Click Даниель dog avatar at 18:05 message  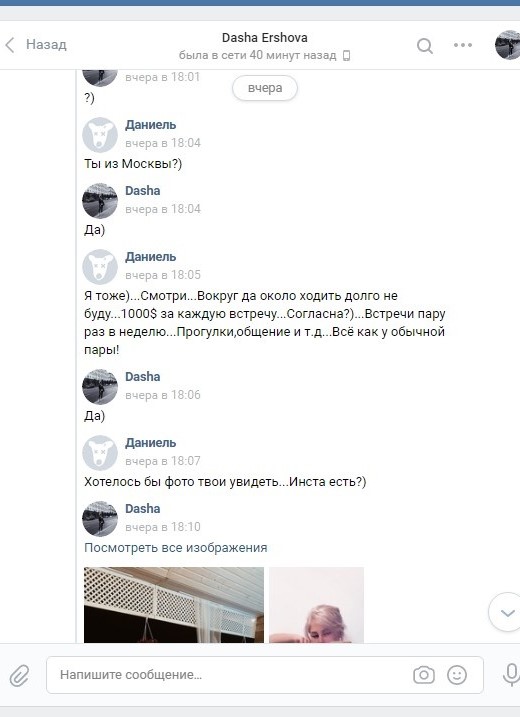100,267
